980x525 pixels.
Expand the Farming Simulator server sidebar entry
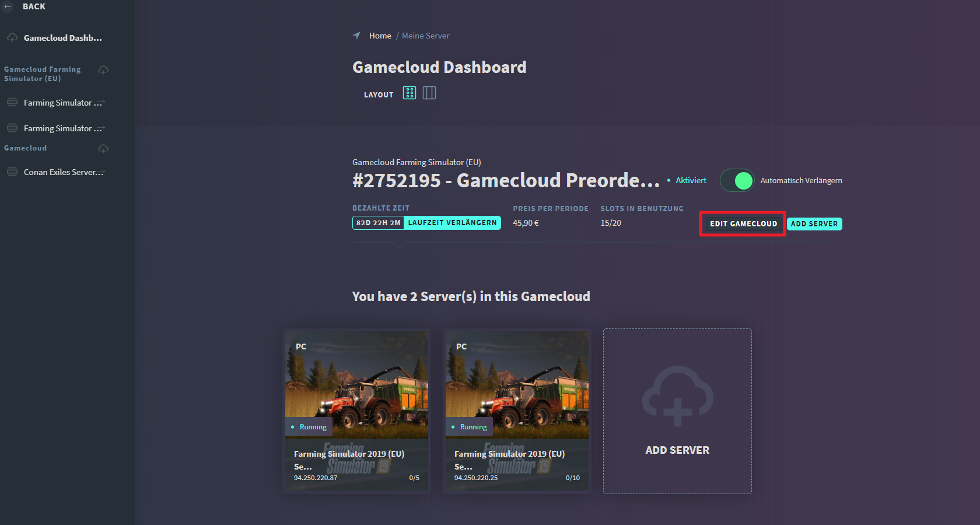click(103, 102)
